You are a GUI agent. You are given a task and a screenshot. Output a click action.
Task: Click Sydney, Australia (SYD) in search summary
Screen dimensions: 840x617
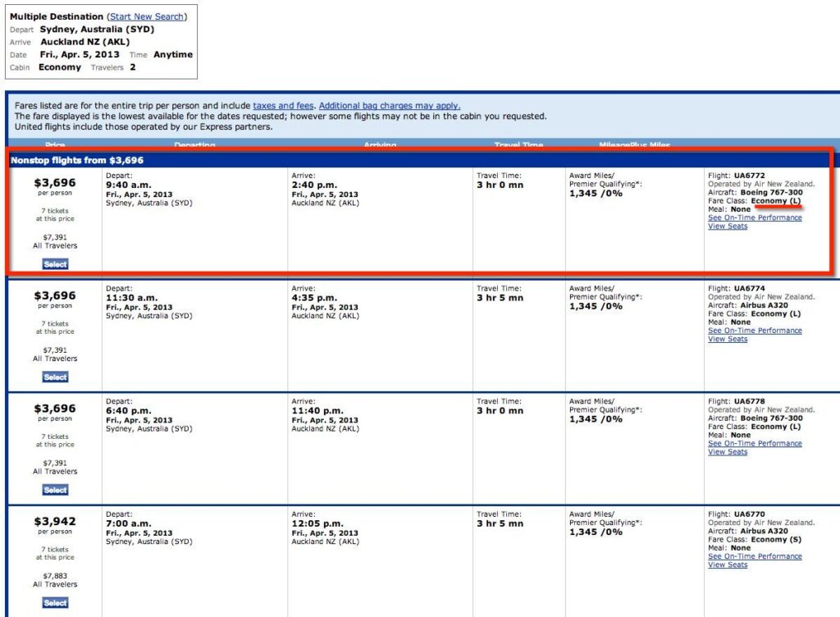click(x=97, y=30)
